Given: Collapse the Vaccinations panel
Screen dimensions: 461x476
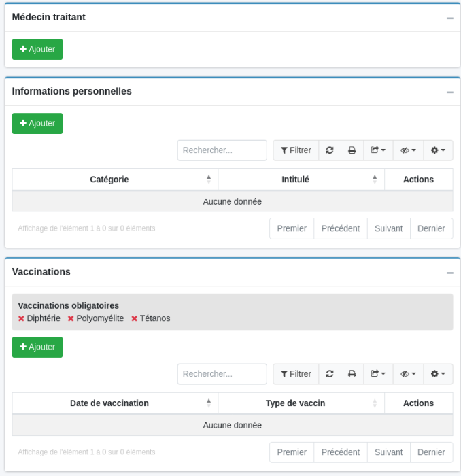Looking at the screenshot, I should (x=449, y=272).
